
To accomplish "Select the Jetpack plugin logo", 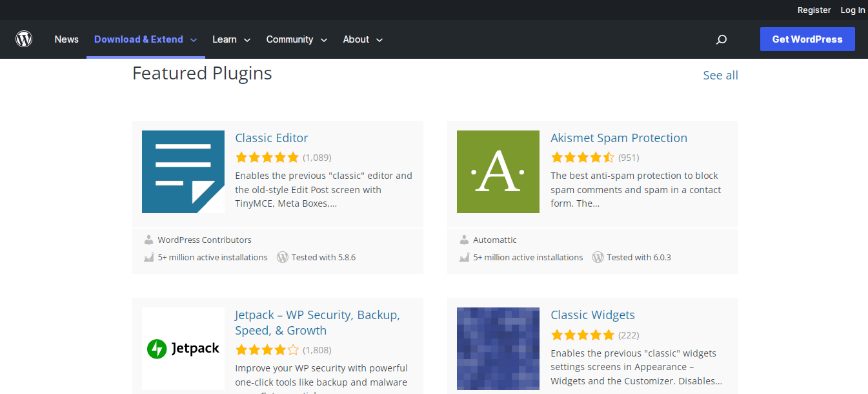I will pos(183,349).
